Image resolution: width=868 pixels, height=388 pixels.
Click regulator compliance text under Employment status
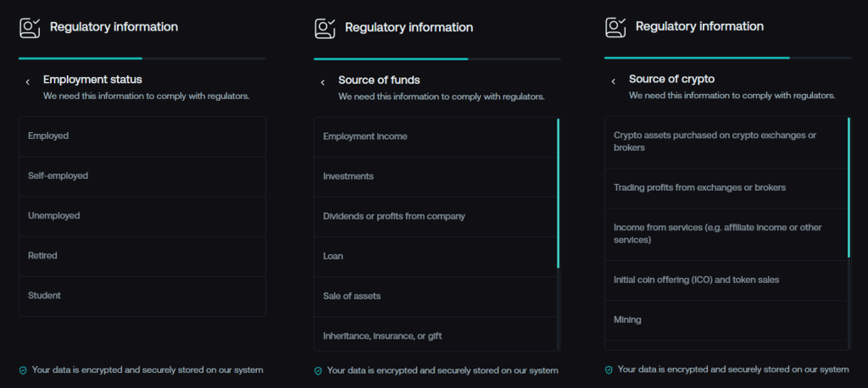point(147,97)
